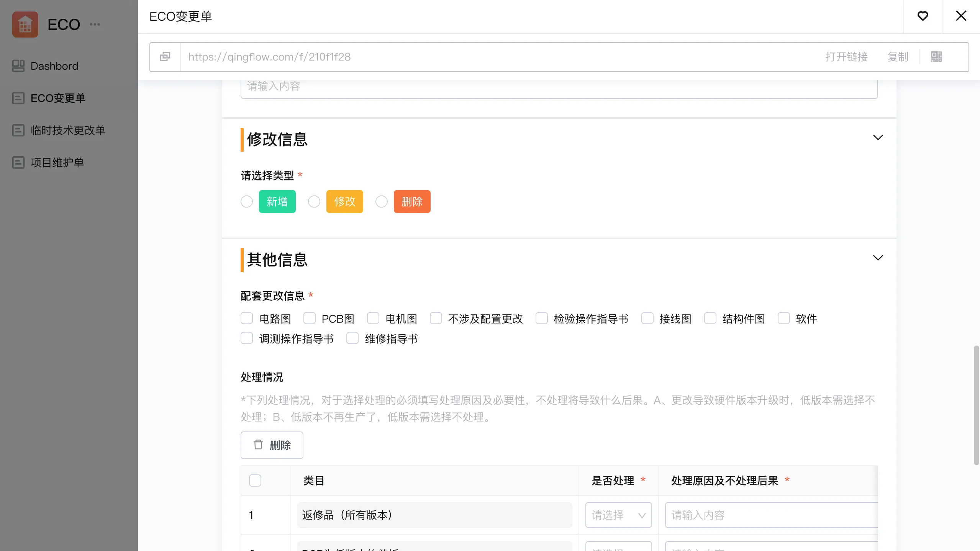The image size is (980, 551).
Task: Click the 打开链接 link
Action: tap(846, 57)
